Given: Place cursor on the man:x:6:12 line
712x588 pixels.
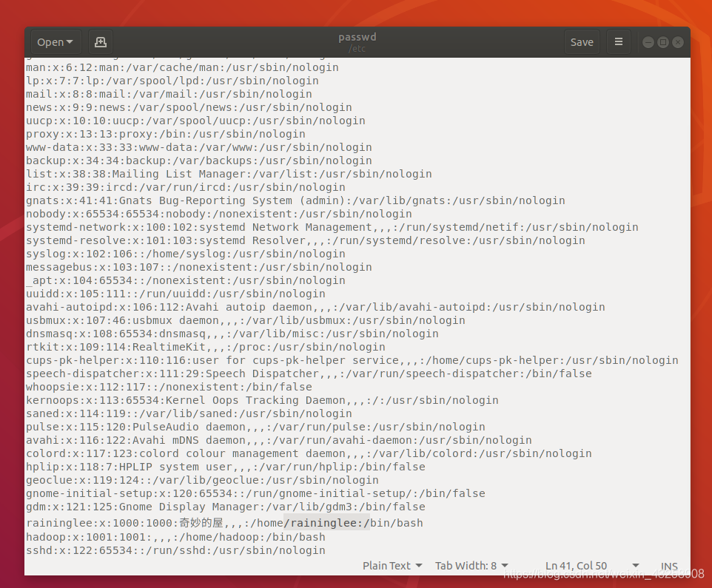Looking at the screenshot, I should point(182,67).
